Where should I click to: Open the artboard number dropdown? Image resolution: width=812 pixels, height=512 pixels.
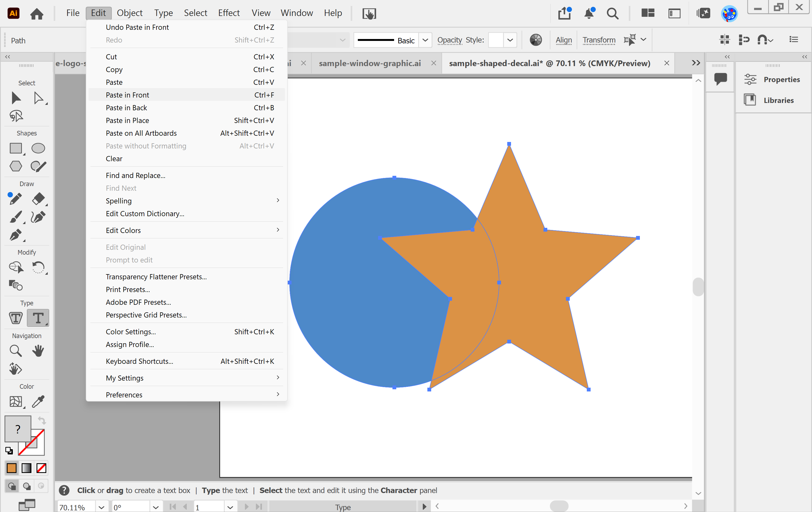tap(230, 507)
